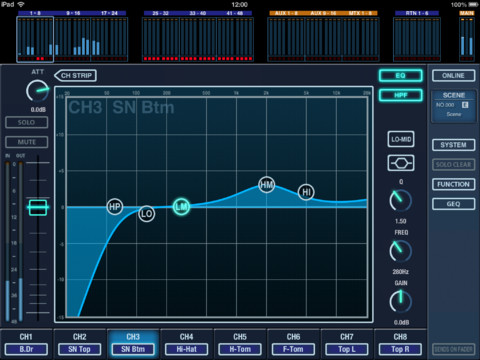Open the LO-MID band selector
Image resolution: width=480 pixels, height=360 pixels.
401,139
